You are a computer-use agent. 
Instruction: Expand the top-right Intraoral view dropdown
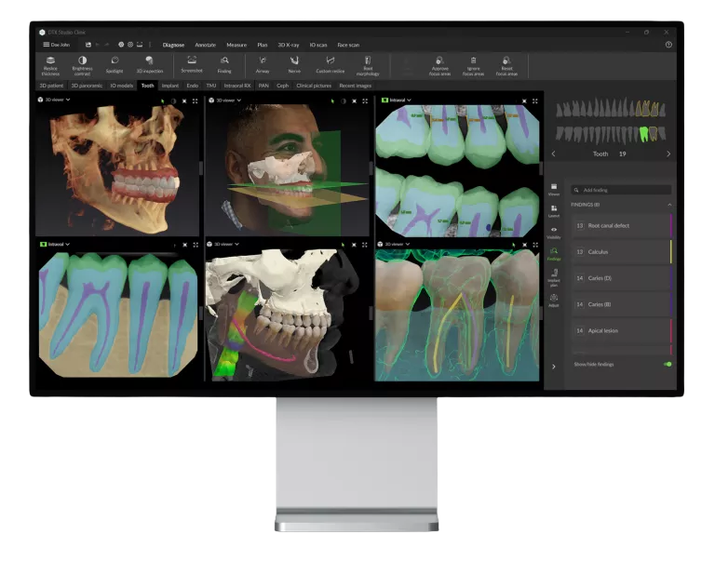(397, 100)
